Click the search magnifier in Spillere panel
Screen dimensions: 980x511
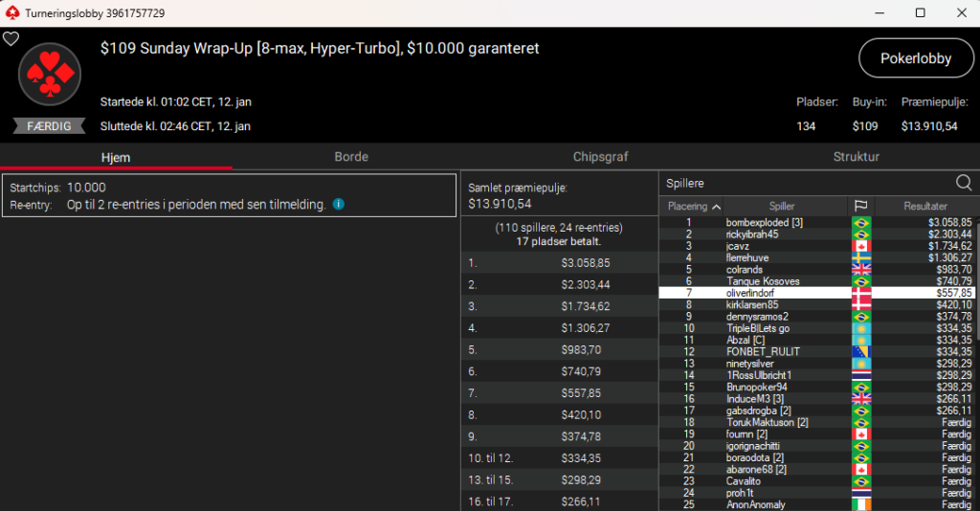(964, 183)
